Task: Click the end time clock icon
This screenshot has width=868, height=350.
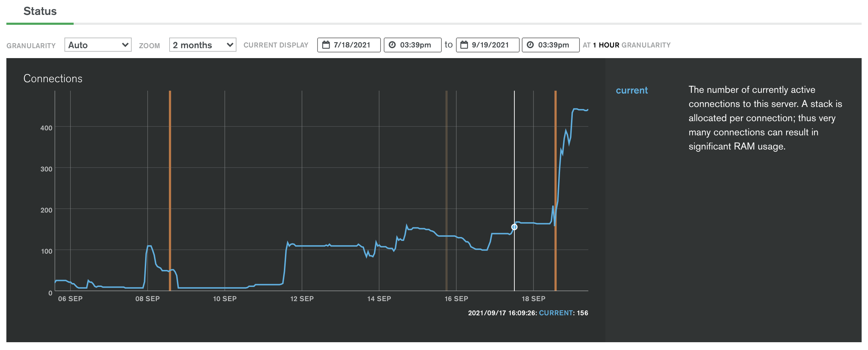Action: [530, 45]
